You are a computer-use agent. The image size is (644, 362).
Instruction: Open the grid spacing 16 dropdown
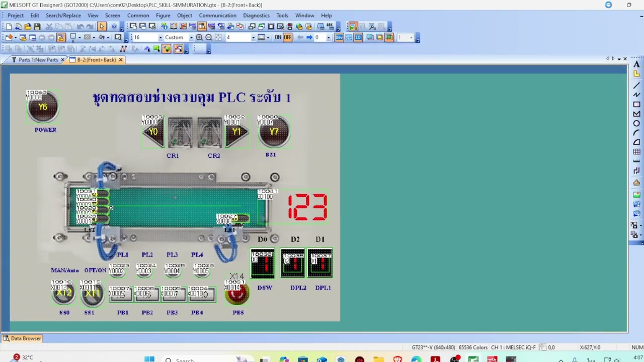pyautogui.click(x=160, y=38)
